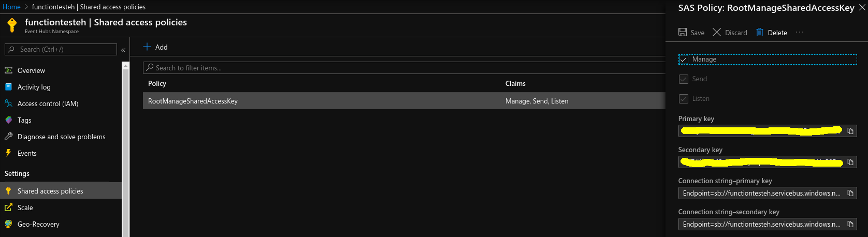This screenshot has height=237, width=868.
Task: Copy Connection string–primary key
Action: pyautogui.click(x=850, y=193)
